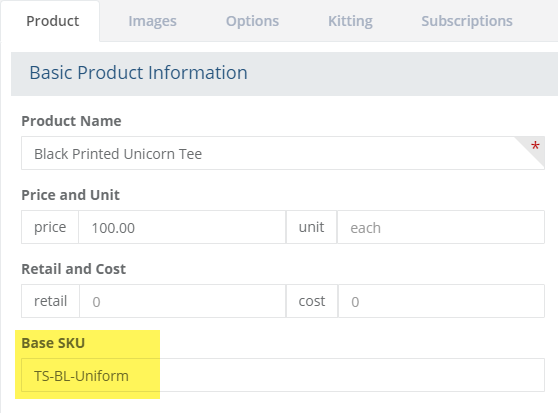Image resolution: width=558 pixels, height=413 pixels.
Task: Click the unit addon label
Action: tap(311, 227)
